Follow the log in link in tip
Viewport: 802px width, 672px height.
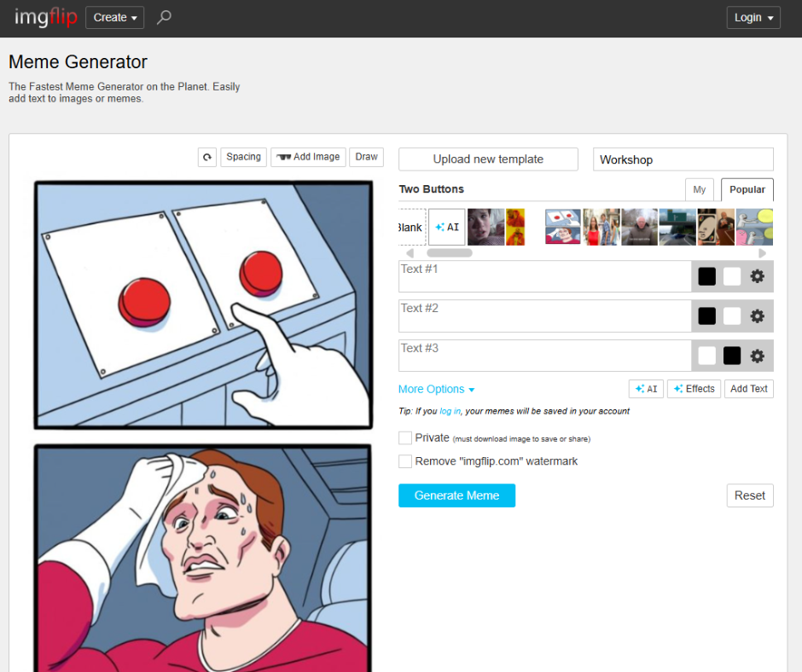[x=450, y=411]
